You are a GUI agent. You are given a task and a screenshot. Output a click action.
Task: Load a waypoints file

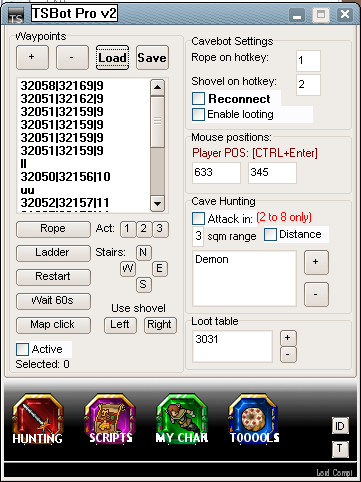coord(112,58)
